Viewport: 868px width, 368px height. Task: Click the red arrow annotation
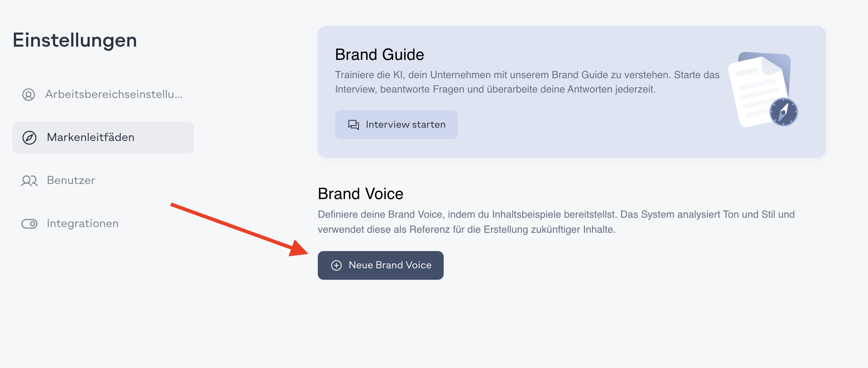pyautogui.click(x=239, y=230)
